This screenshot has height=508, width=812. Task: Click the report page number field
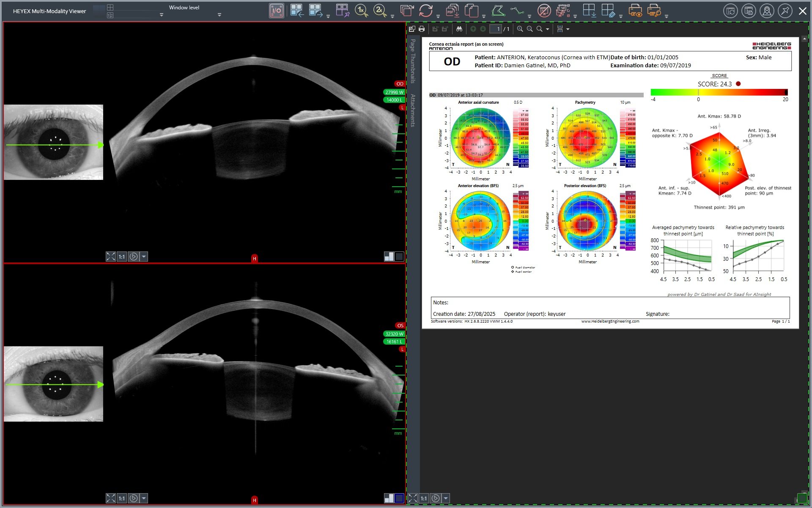495,29
